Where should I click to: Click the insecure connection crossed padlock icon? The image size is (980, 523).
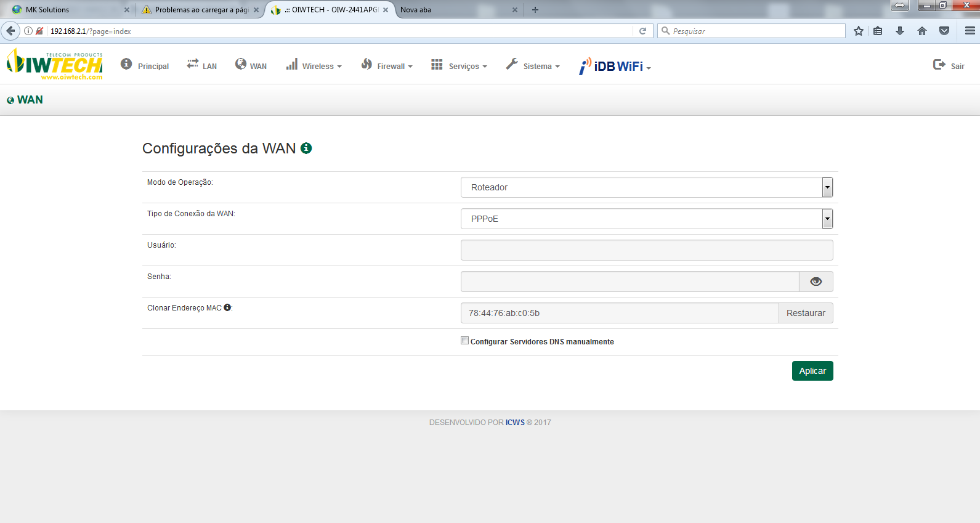click(x=39, y=31)
